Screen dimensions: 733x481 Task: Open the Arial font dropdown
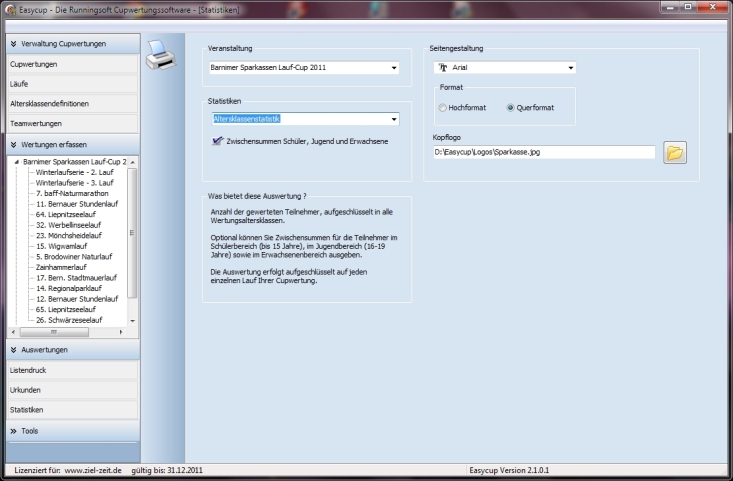pyautogui.click(x=570, y=69)
